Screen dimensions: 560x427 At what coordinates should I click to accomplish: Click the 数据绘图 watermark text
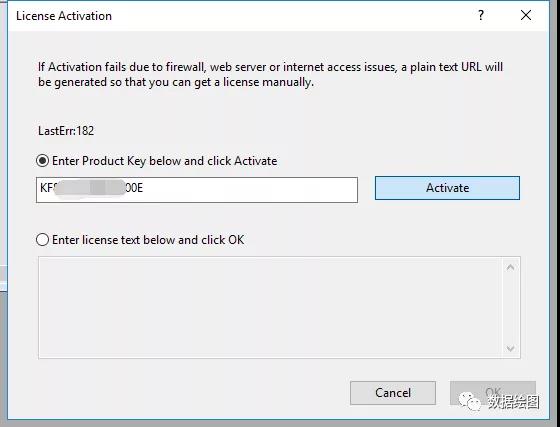(513, 402)
